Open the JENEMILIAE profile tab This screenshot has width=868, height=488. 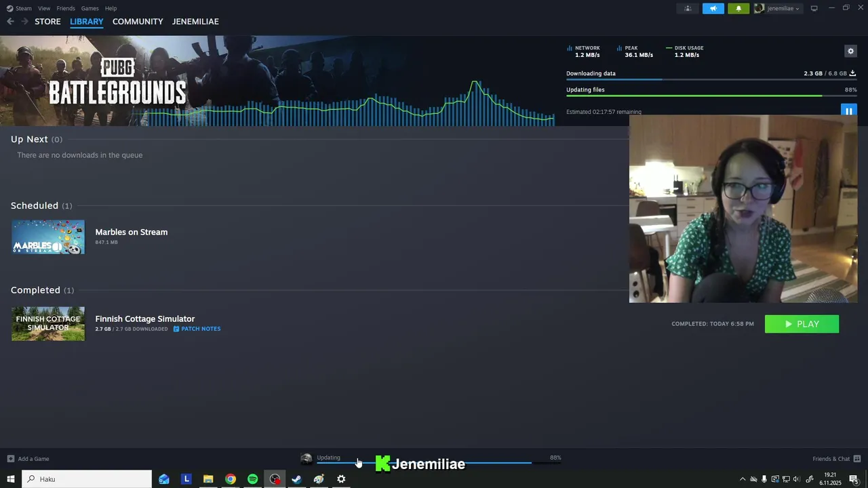(195, 22)
